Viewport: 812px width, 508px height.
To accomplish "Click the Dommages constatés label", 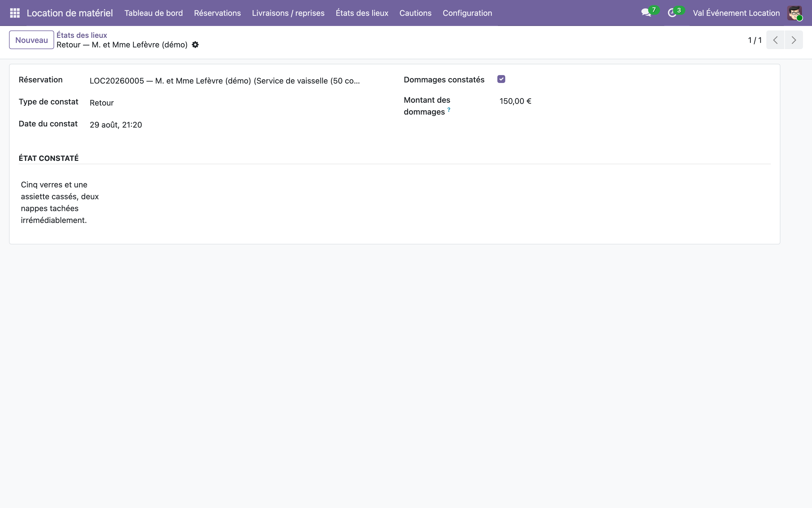I will point(444,80).
